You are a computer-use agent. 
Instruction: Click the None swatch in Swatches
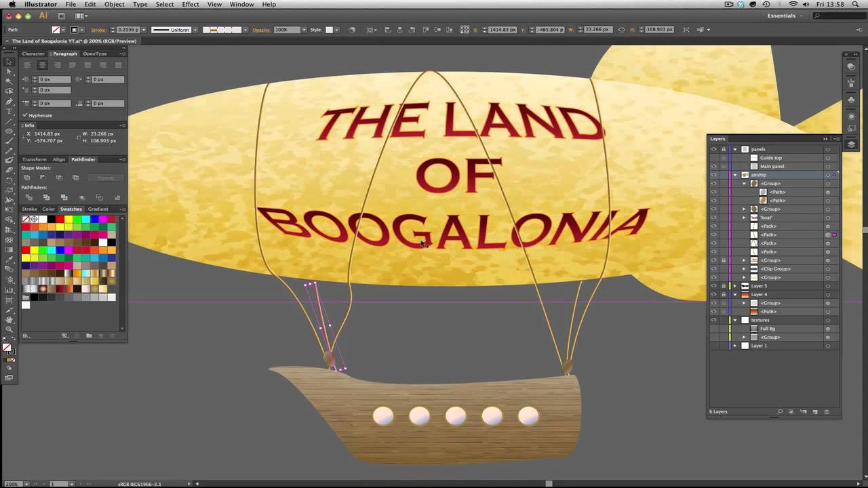click(26, 219)
